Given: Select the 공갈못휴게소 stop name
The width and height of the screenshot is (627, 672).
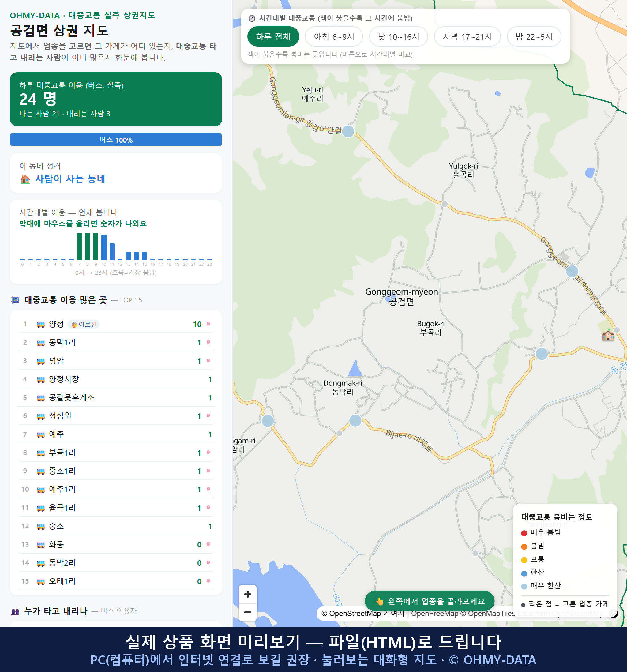Looking at the screenshot, I should point(72,397).
